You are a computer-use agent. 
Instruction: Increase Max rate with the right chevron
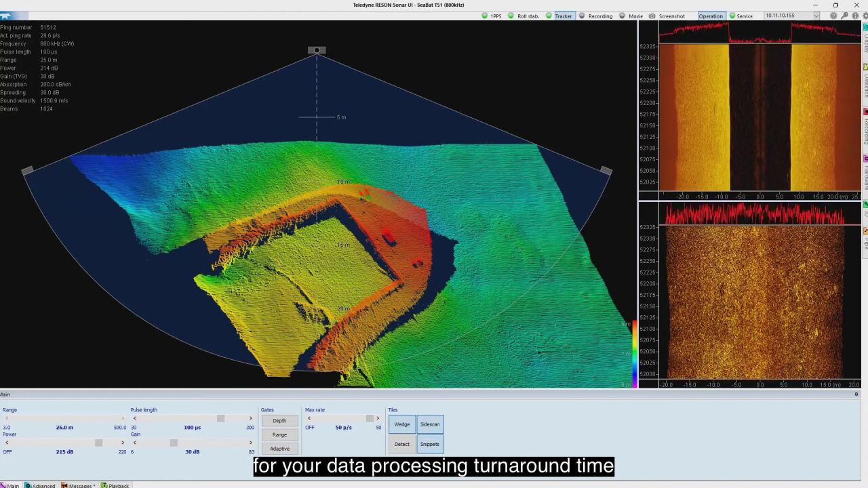pos(378,418)
